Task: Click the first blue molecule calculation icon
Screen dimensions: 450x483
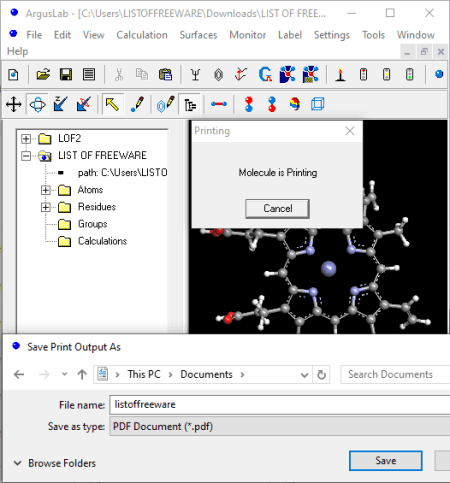Action: click(x=287, y=74)
